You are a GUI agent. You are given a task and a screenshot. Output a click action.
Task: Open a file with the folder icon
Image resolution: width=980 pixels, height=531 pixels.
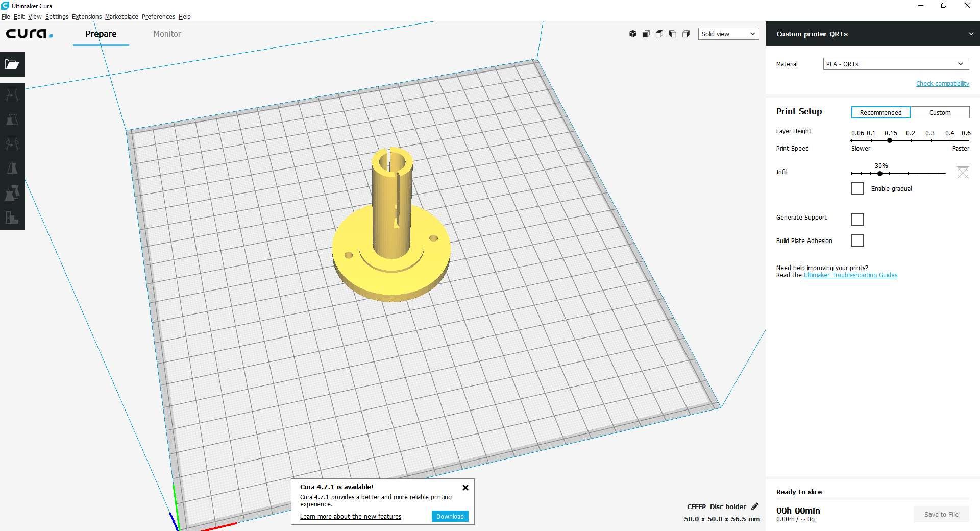tap(12, 64)
